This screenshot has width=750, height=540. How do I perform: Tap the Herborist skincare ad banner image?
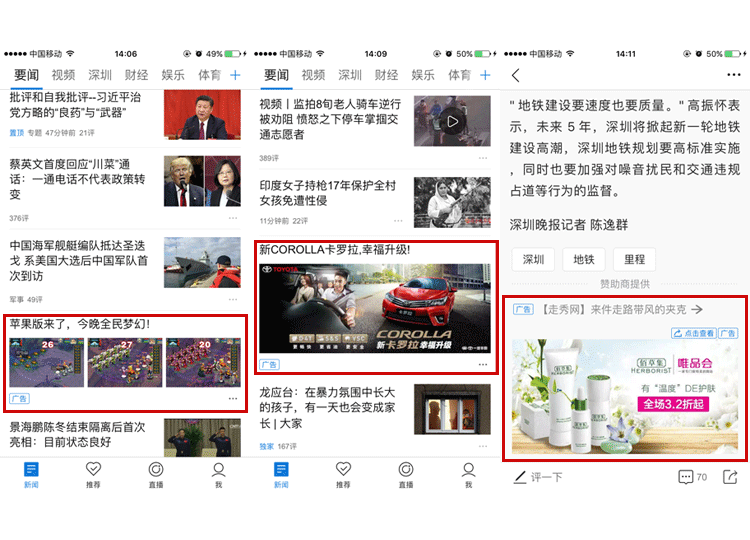click(625, 397)
